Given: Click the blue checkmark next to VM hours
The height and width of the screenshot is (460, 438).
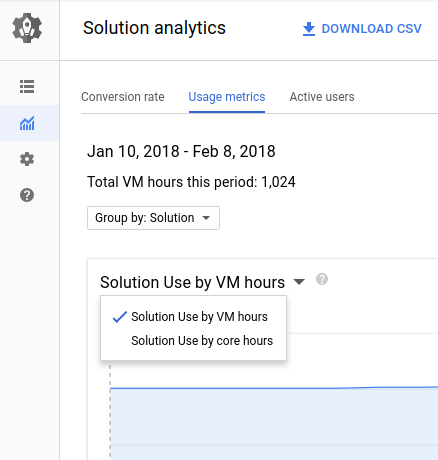Looking at the screenshot, I should tap(120, 317).
